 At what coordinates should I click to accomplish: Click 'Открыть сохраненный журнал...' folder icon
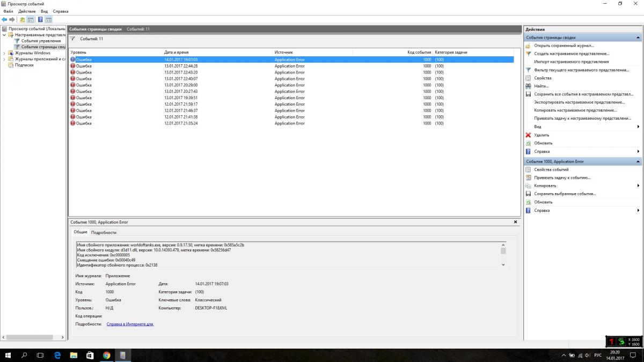pyautogui.click(x=528, y=46)
